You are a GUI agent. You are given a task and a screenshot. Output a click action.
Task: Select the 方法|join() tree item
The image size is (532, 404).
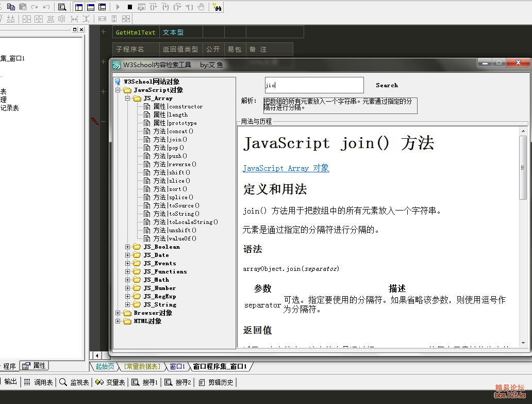click(x=170, y=139)
